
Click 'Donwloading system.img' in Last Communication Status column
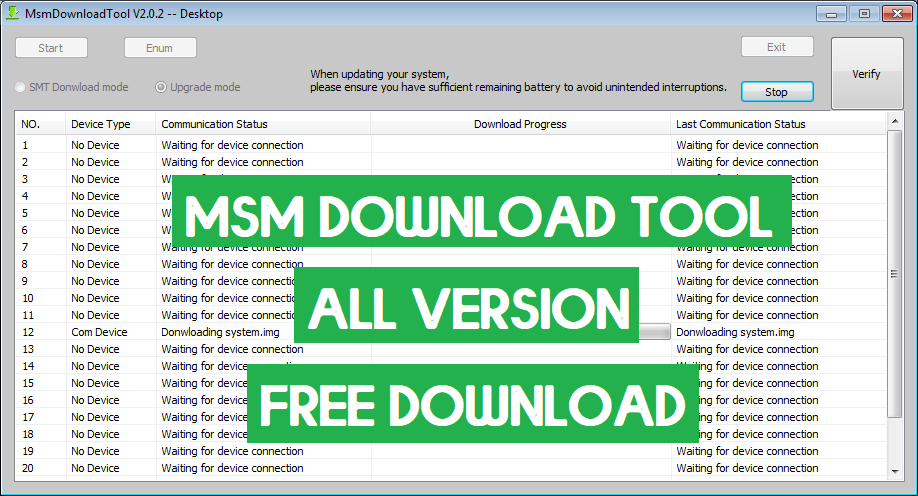(x=735, y=332)
